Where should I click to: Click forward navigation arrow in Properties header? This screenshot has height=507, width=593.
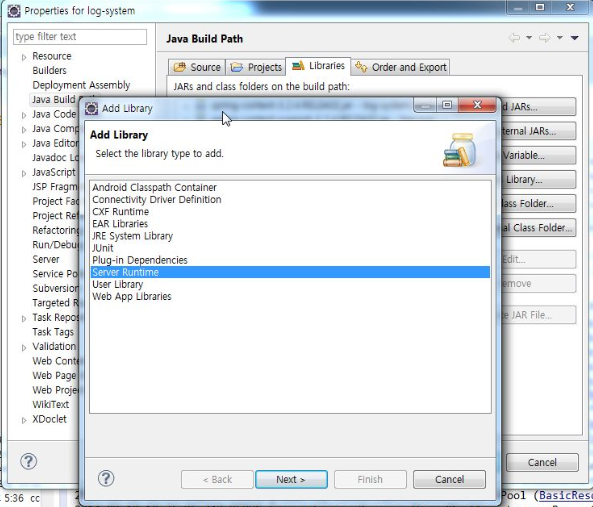pos(544,37)
